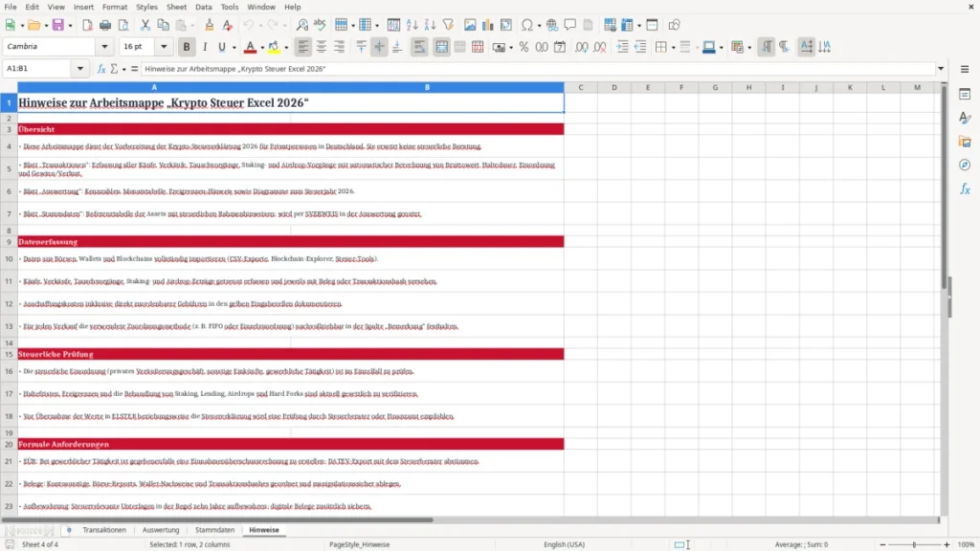Clone formatting with the paintbrush icon
The image size is (980, 551).
click(210, 25)
